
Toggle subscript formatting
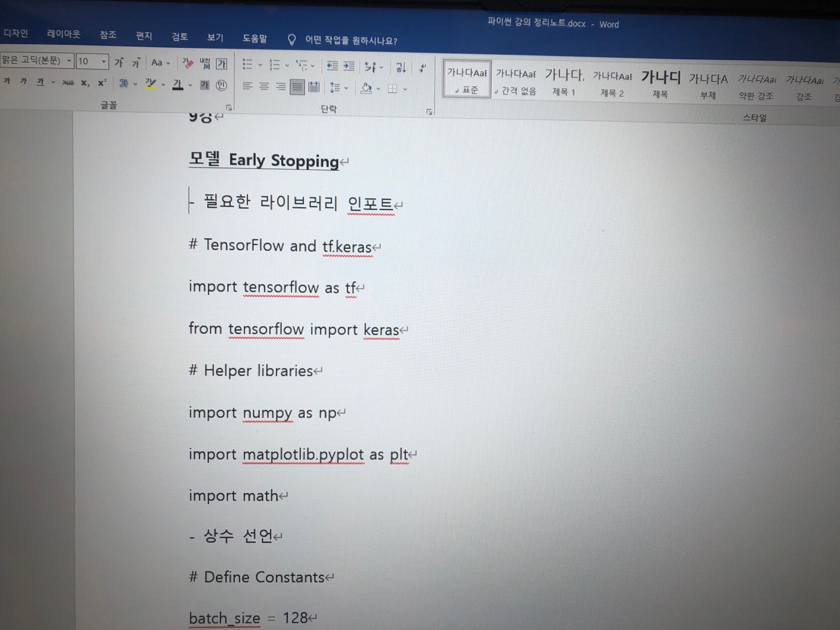[85, 83]
